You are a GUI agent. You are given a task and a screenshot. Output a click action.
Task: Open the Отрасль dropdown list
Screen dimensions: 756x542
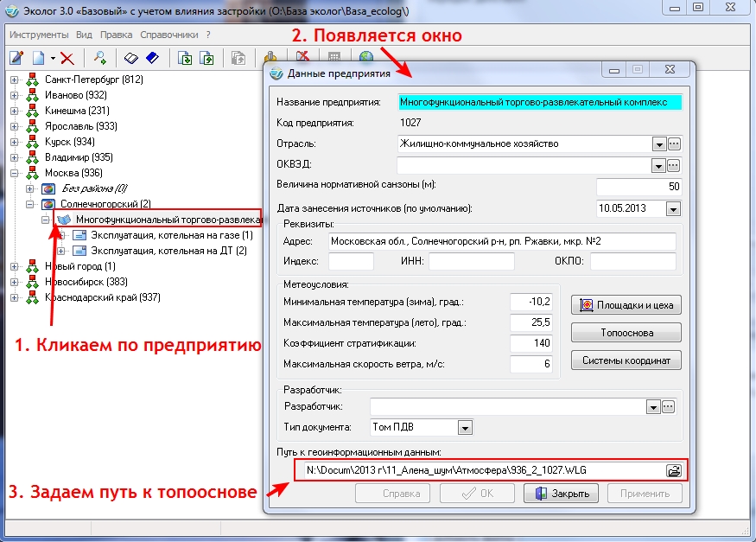(x=658, y=143)
